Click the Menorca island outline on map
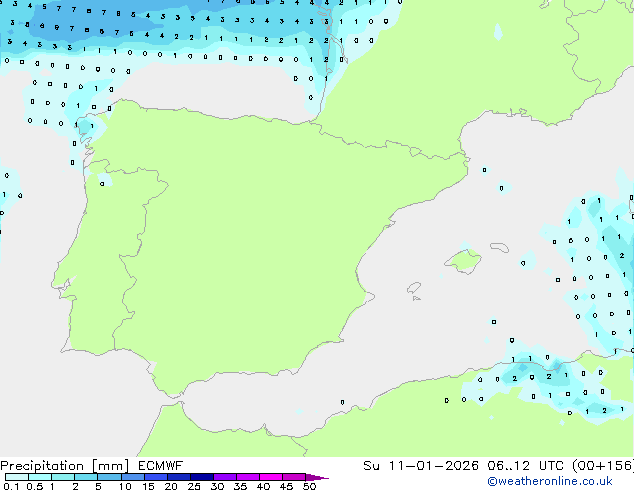Image resolution: width=634 pixels, height=490 pixels. [499, 247]
